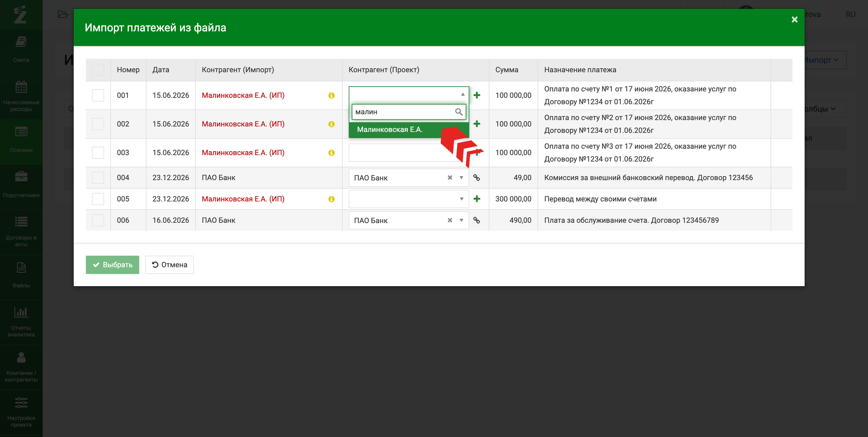
Task: Select Малинковская Е.А. from dropdown list
Action: coord(409,130)
